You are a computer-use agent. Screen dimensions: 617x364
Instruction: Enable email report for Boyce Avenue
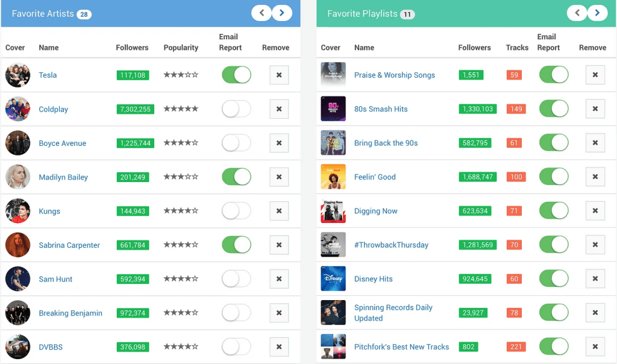click(x=236, y=143)
